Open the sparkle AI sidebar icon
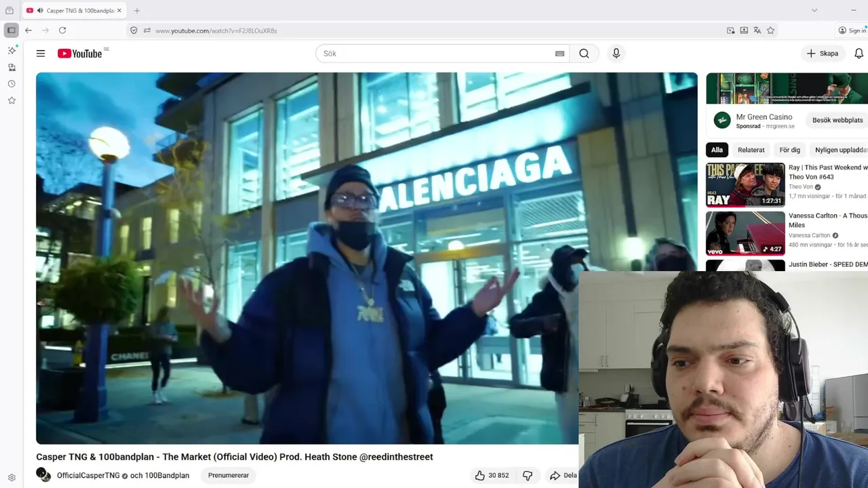The image size is (868, 488). coord(12,51)
